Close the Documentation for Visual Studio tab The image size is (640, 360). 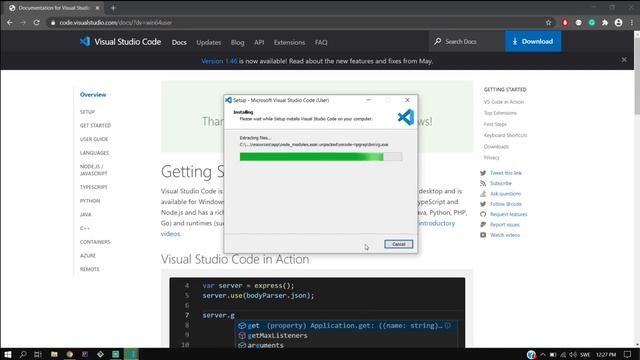tap(97, 8)
